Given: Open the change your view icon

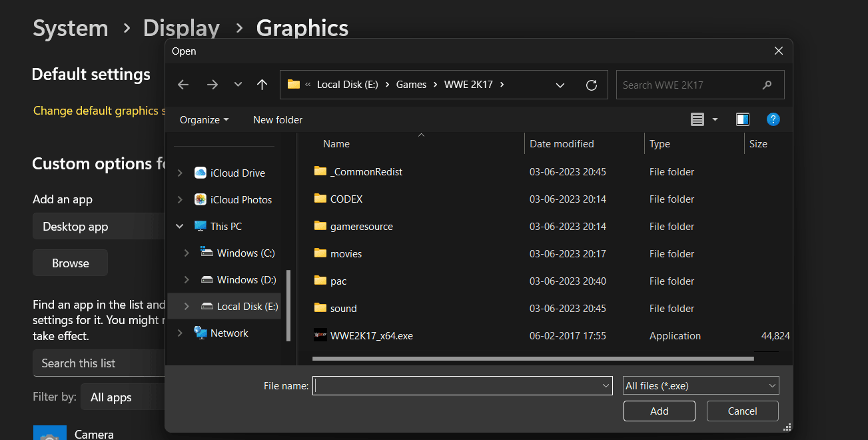Looking at the screenshot, I should click(698, 119).
